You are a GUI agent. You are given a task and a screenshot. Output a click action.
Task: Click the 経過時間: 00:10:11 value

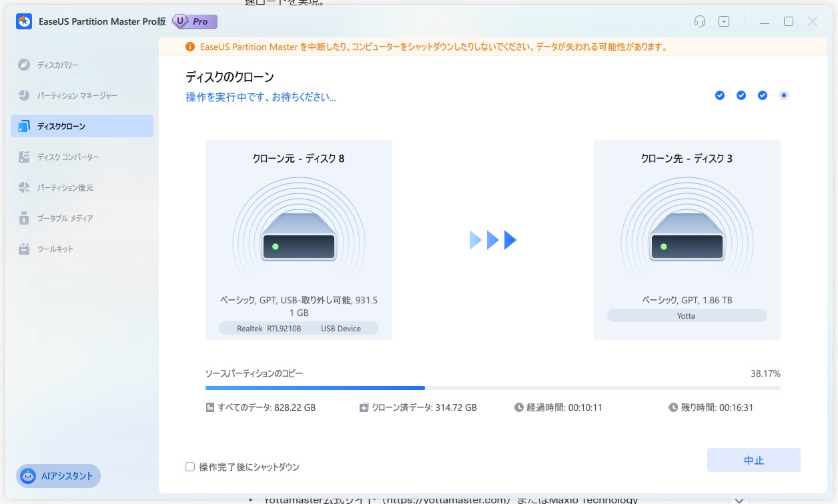click(x=564, y=407)
